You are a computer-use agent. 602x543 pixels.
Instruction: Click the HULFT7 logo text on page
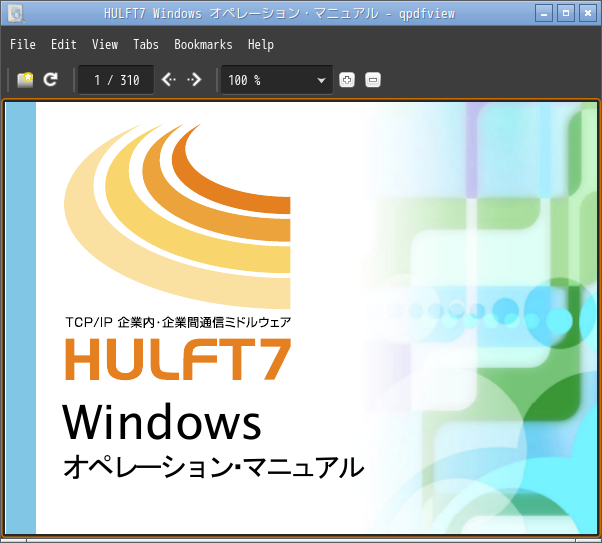point(178,359)
